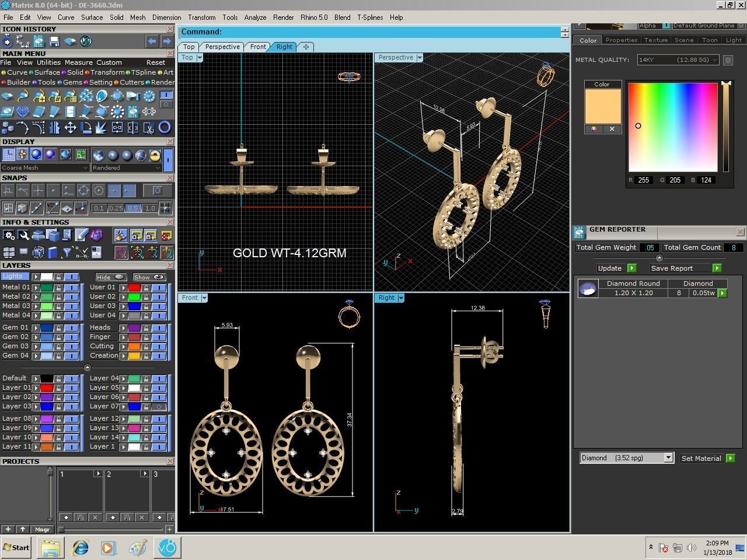Click the R value field showing 255
This screenshot has height=560, width=747.
(x=644, y=180)
